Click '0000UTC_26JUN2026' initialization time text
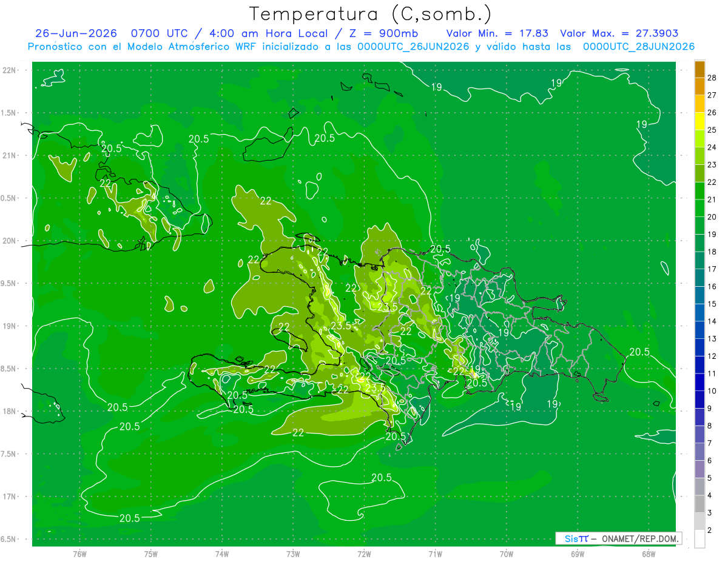 [x=413, y=47]
